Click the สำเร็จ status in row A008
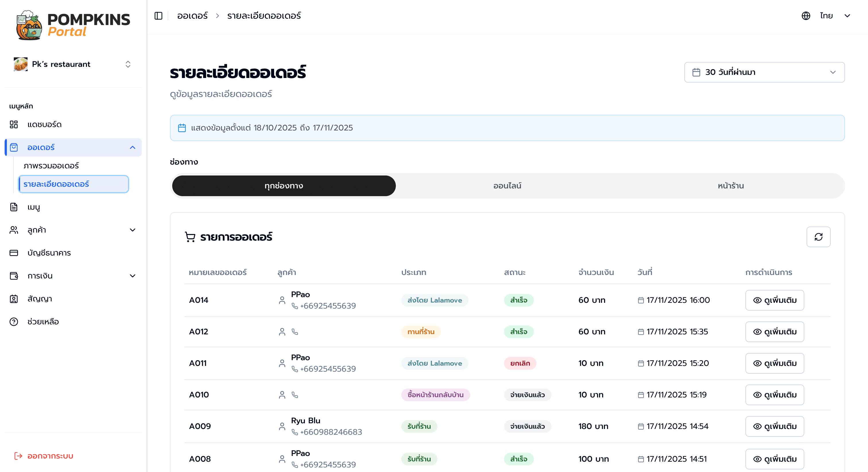Screen dimensions: 868x472 (x=519, y=459)
